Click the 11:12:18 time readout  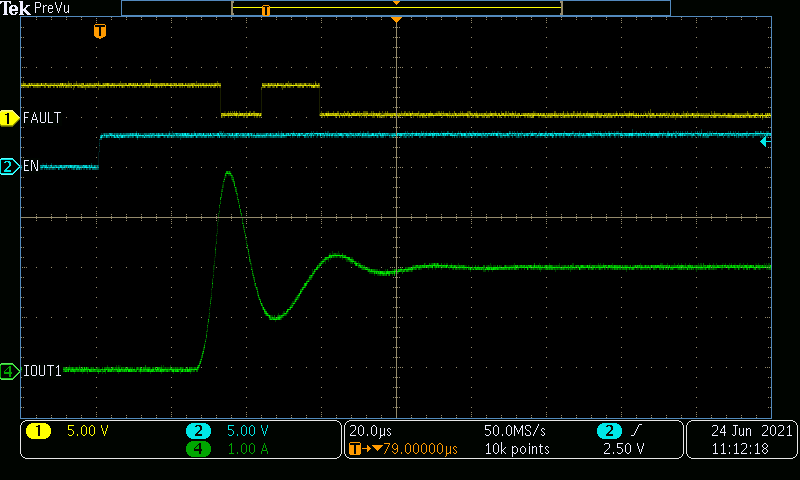point(740,449)
